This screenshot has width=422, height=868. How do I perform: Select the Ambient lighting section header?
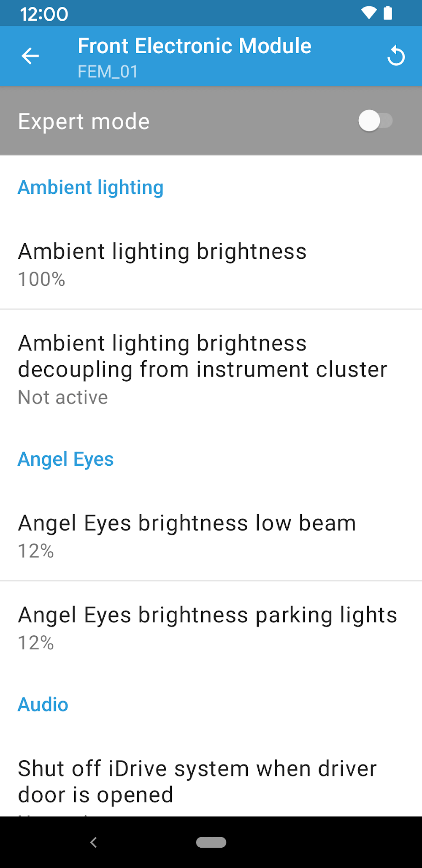click(x=90, y=187)
